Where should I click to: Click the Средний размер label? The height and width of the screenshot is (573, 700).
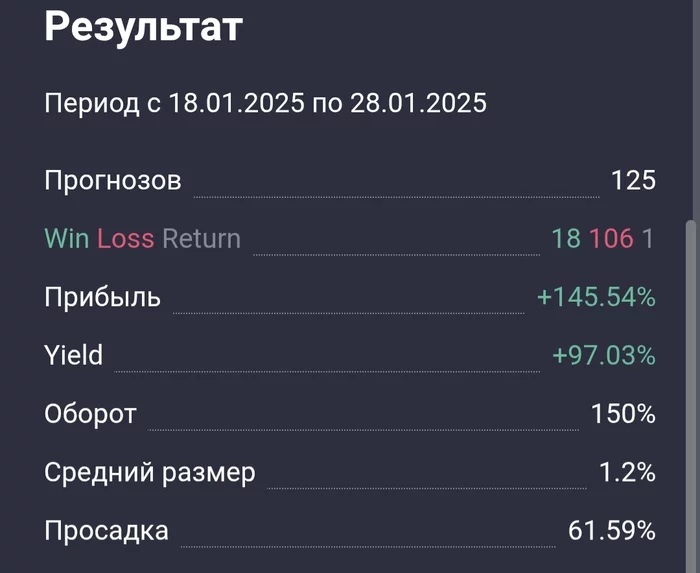[150, 473]
